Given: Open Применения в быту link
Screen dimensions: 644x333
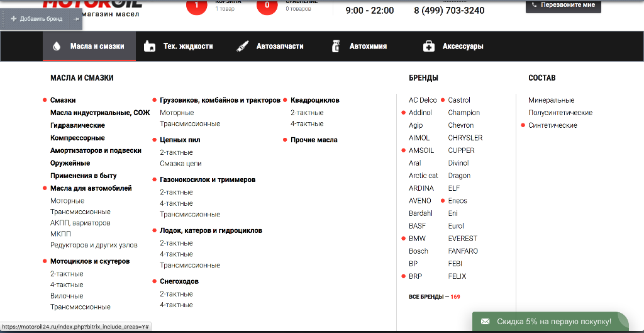Looking at the screenshot, I should [84, 176].
